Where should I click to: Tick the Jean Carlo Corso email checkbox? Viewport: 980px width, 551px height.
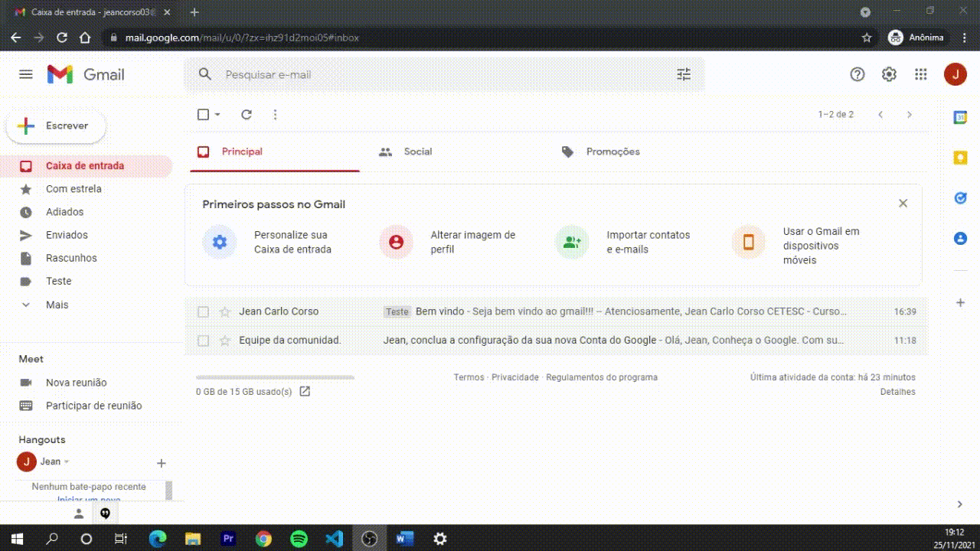click(x=203, y=311)
